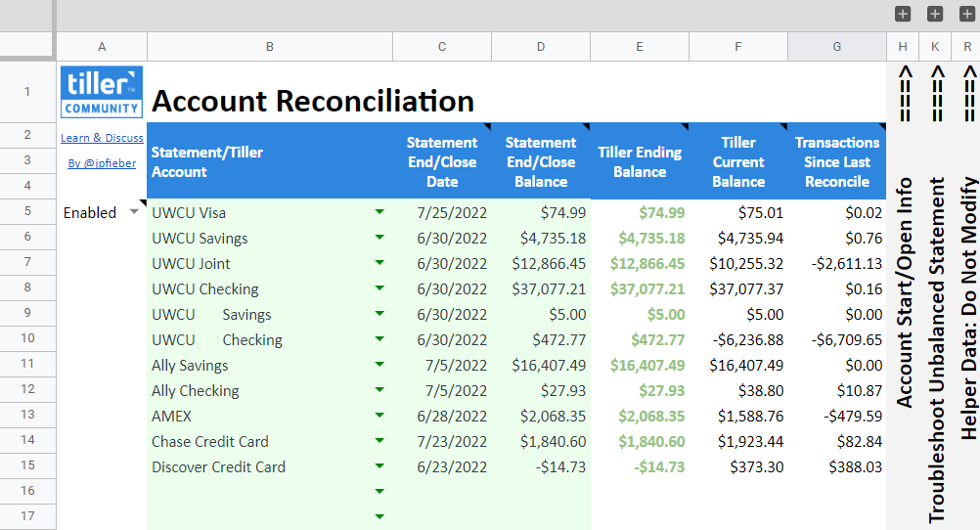Image resolution: width=980 pixels, height=530 pixels.
Task: Click the Tiller Community logo
Action: tap(102, 92)
